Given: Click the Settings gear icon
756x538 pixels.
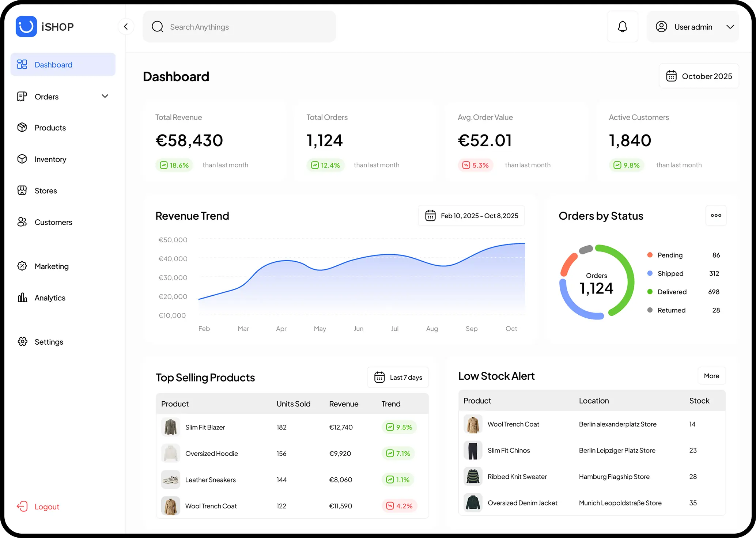Looking at the screenshot, I should 22,342.
